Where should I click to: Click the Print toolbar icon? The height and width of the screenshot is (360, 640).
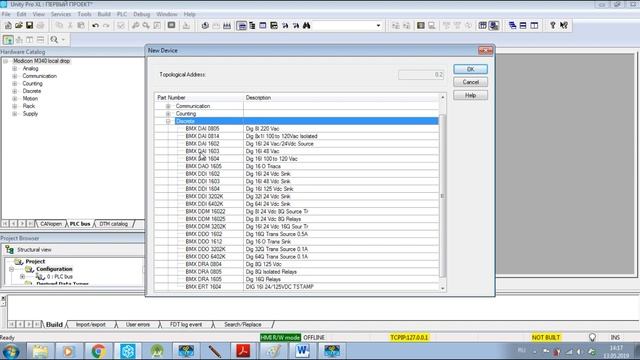(40, 25)
